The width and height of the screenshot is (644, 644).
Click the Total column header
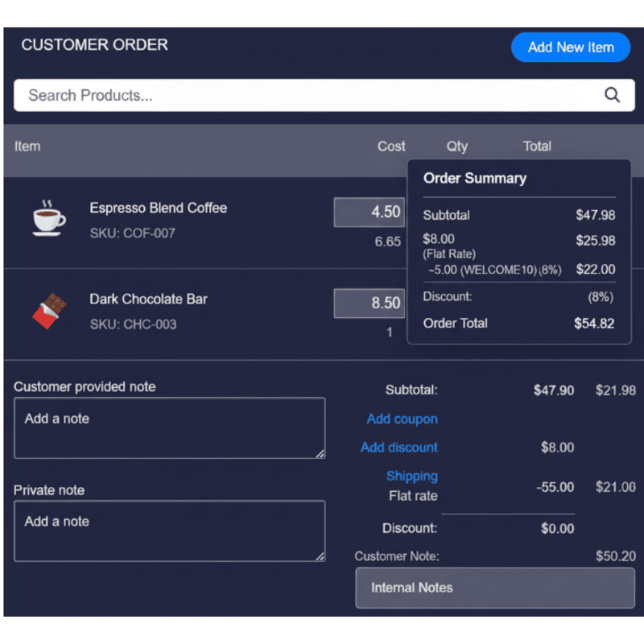(x=537, y=147)
